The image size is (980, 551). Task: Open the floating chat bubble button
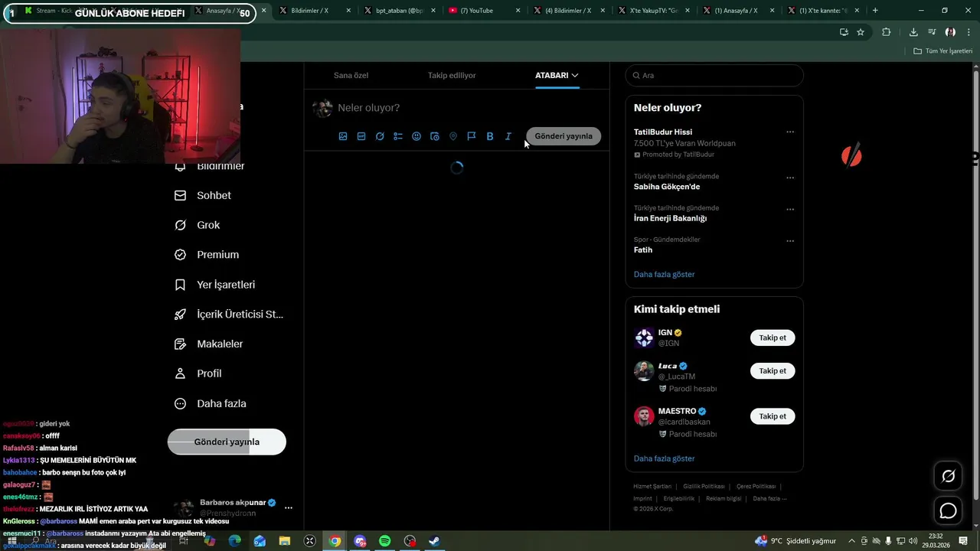click(x=948, y=510)
